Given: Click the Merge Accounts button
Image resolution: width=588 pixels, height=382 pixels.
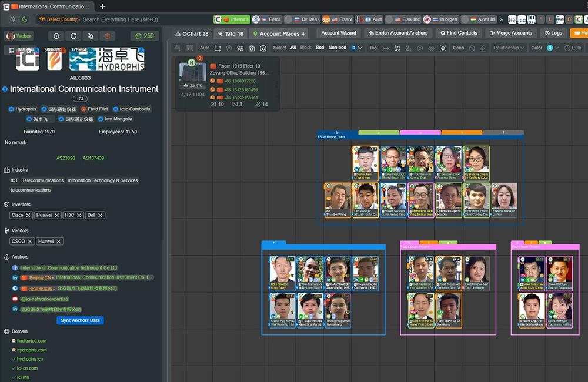Looking at the screenshot, I should [x=510, y=33].
